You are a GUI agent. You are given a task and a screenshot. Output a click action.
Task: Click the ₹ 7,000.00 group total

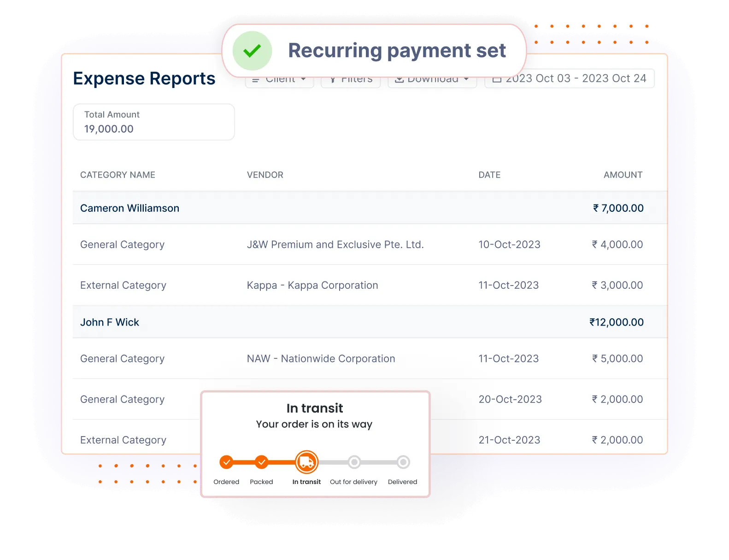click(x=618, y=208)
